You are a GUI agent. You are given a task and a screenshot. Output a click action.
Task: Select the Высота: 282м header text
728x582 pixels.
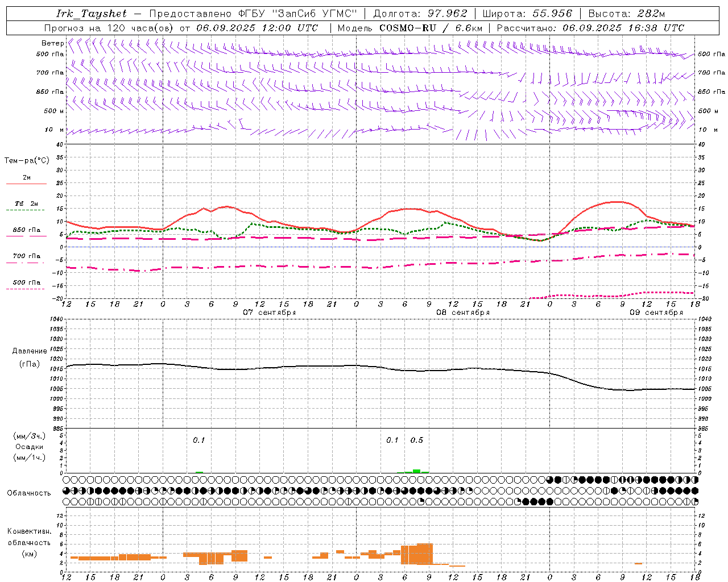click(x=627, y=14)
